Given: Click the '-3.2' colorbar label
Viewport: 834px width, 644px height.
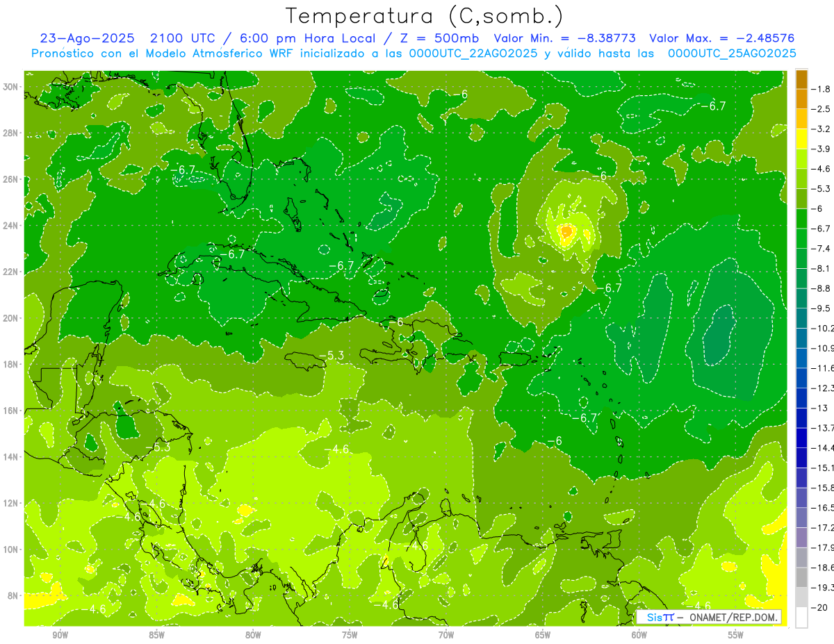Looking at the screenshot, I should (821, 129).
